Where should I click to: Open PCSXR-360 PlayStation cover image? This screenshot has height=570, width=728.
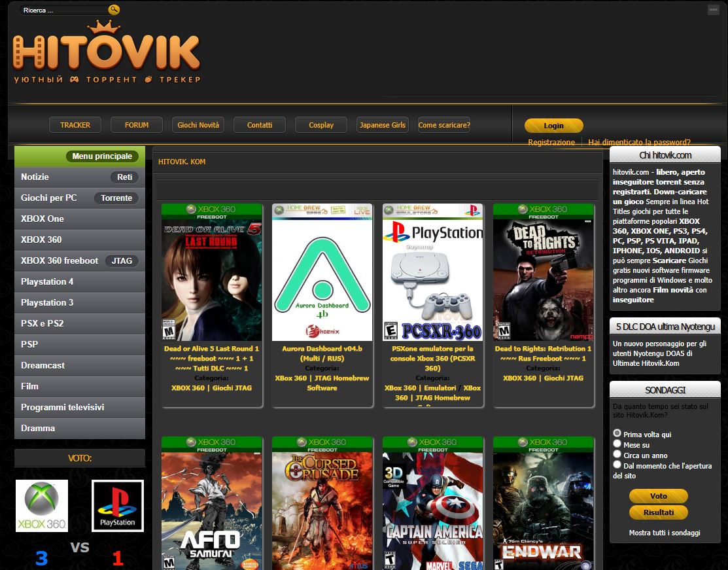[433, 272]
